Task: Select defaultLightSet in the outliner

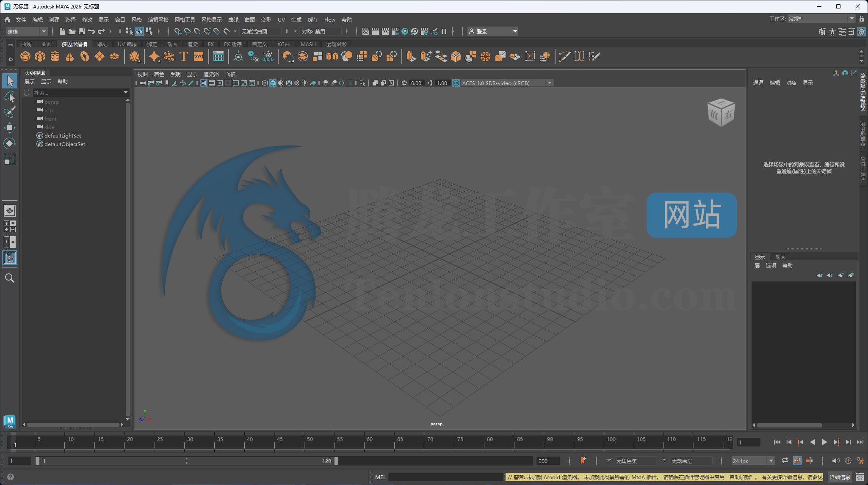Action: (62, 135)
